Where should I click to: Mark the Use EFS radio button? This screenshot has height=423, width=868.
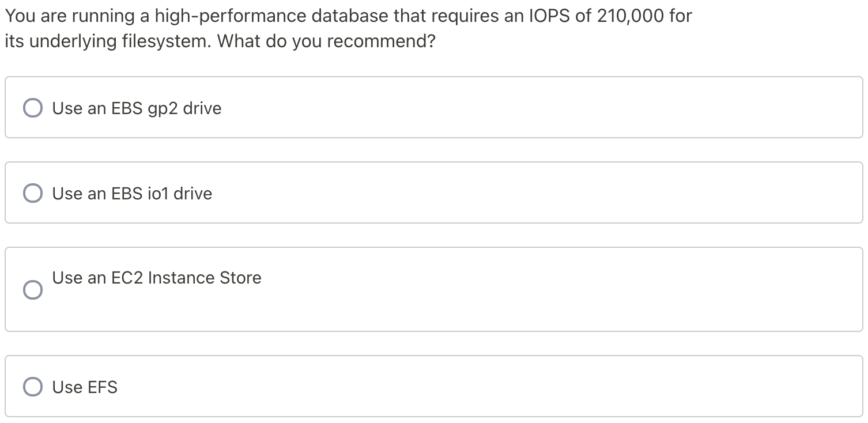tap(33, 387)
